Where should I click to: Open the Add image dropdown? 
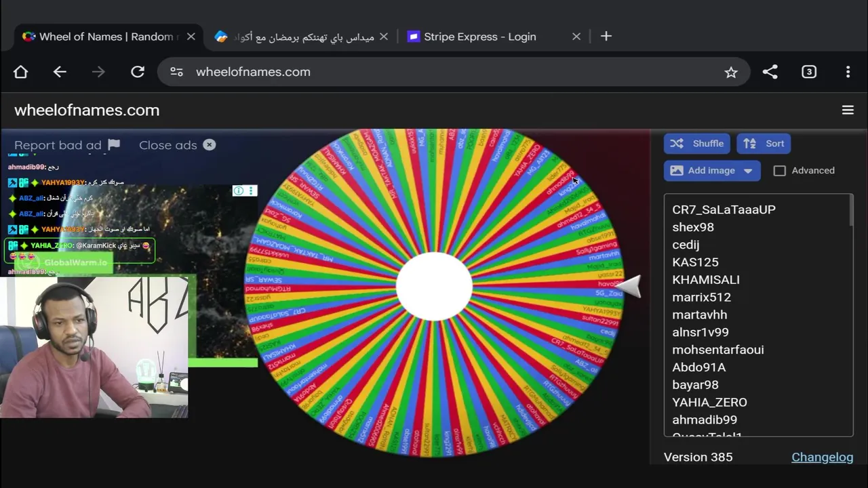point(712,171)
